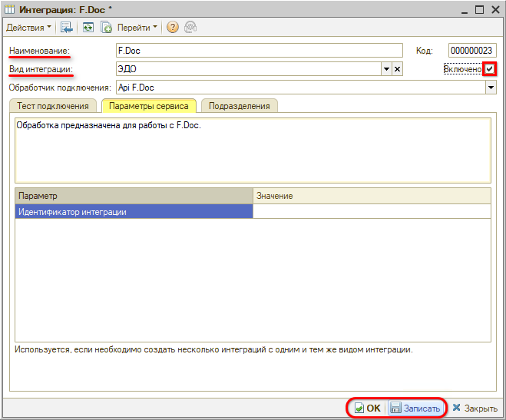Viewport: 506px width, 420px height.
Task: Click the empty Значение cell for Идентификатор интеграции
Action: [372, 212]
